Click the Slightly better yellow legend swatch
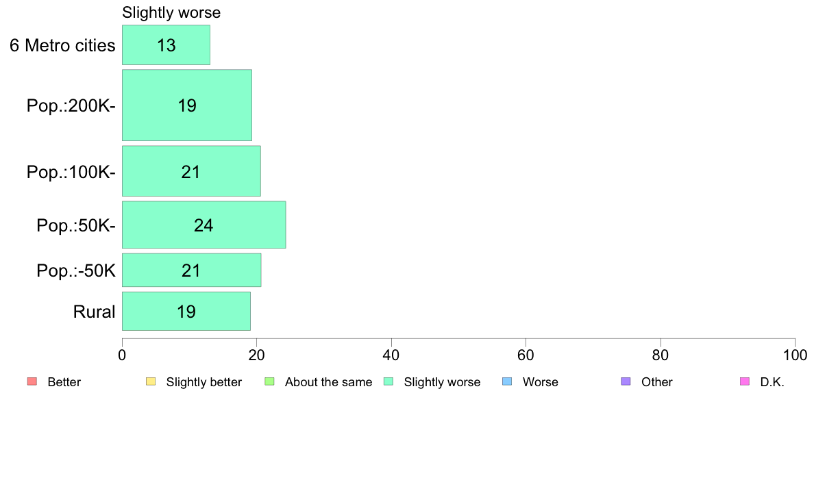The image size is (814, 504). point(151,381)
